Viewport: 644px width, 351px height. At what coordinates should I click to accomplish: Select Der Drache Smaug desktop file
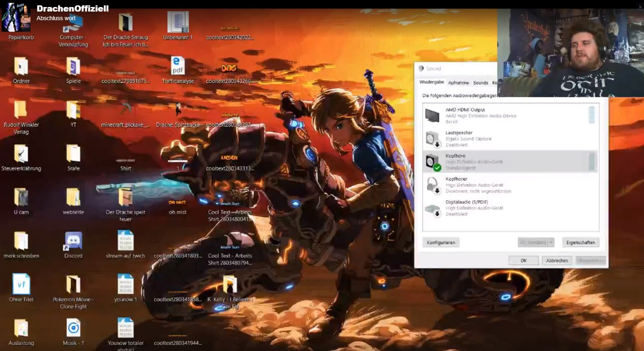[125, 30]
